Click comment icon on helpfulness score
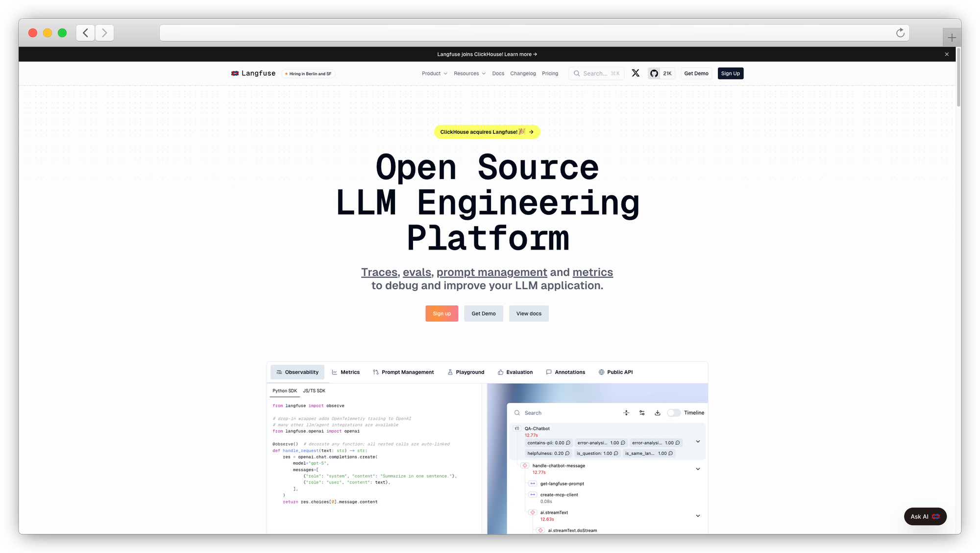 tap(567, 453)
